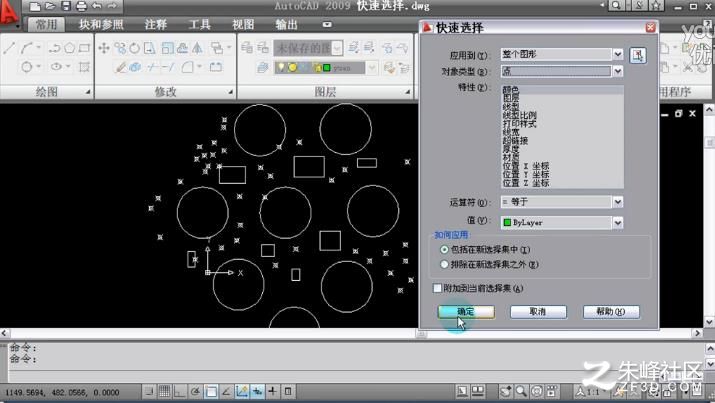Minimize the ribbon with the toggle button

327,24
